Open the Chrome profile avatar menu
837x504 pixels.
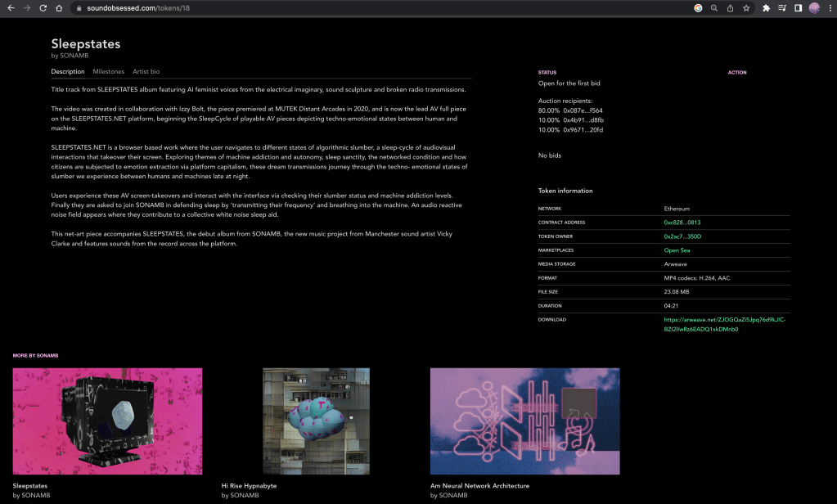tap(814, 8)
